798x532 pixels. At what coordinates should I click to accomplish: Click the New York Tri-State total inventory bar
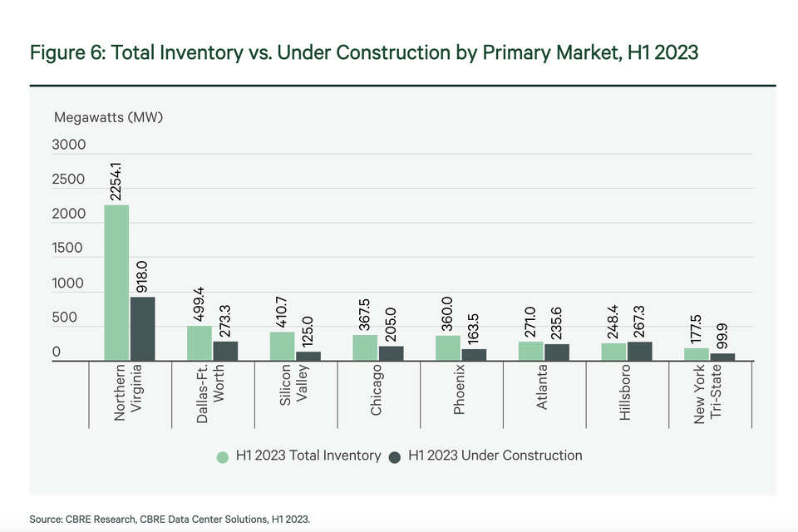[x=697, y=355]
